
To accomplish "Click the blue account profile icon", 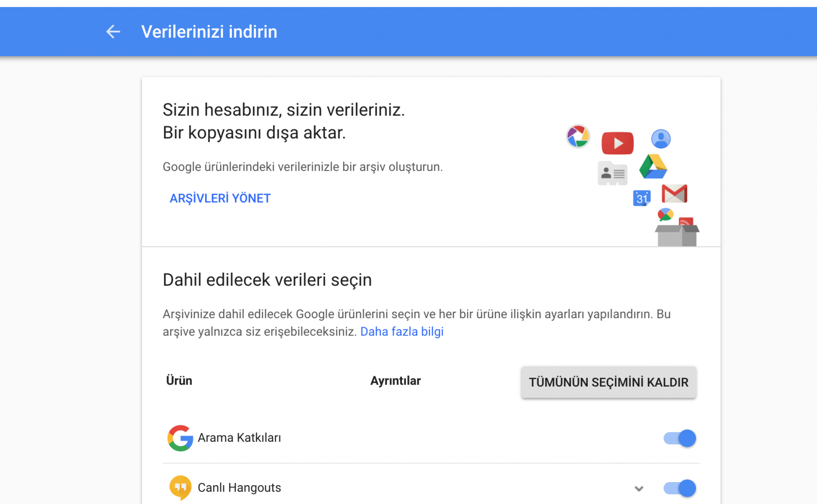I will pos(661,139).
